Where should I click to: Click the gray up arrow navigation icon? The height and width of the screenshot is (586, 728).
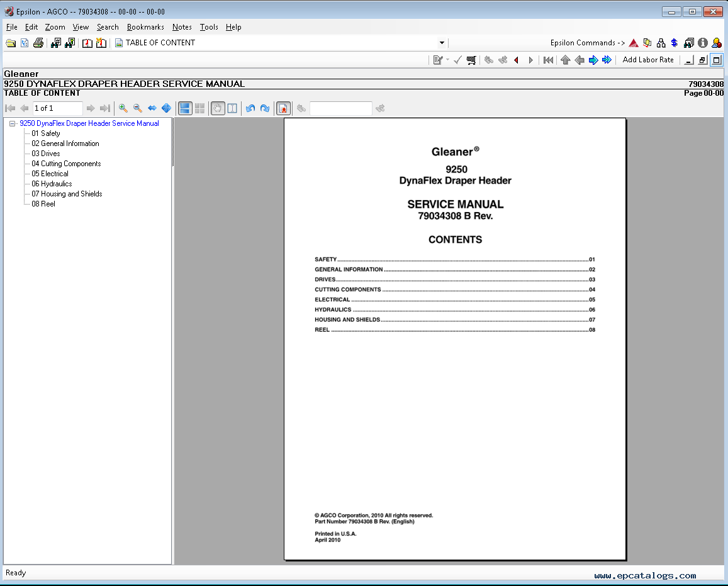[566, 60]
